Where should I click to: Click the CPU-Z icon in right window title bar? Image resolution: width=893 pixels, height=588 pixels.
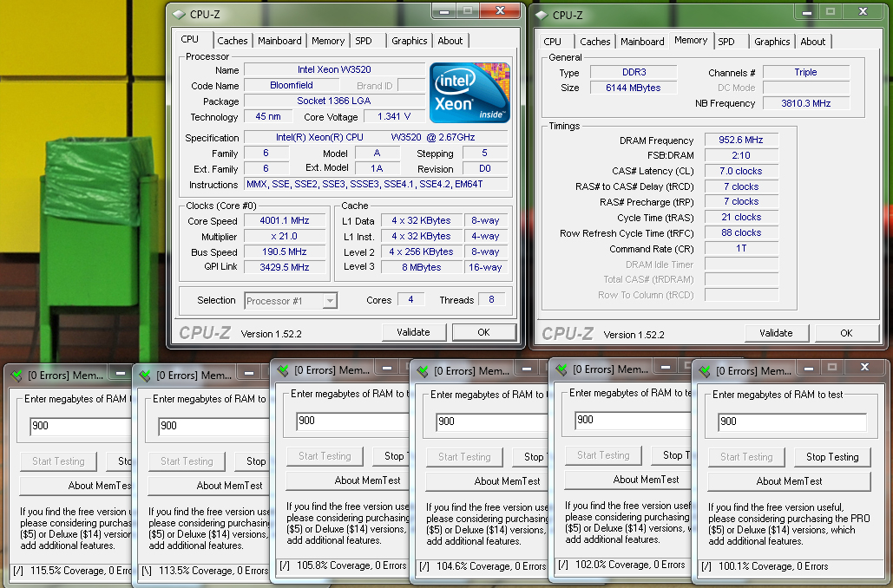[542, 16]
